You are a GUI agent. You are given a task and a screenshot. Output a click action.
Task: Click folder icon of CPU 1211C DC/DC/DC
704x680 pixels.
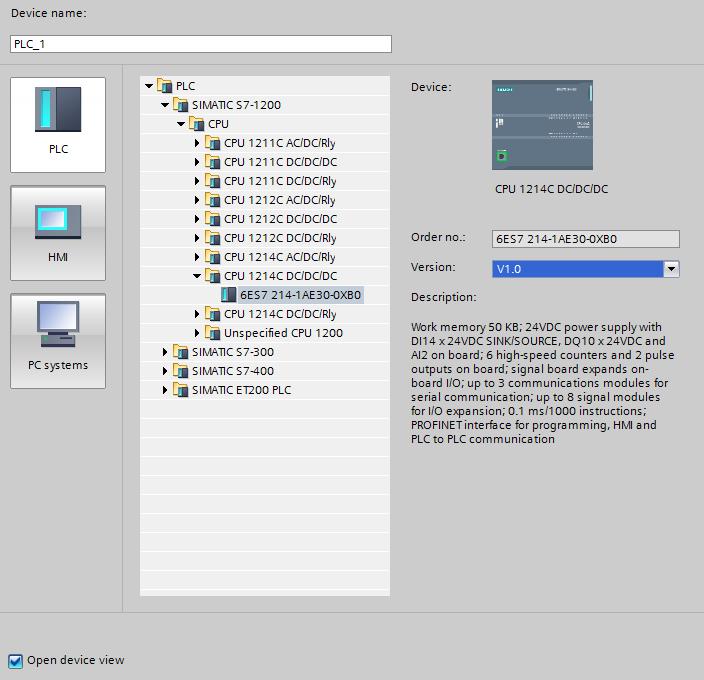click(x=212, y=162)
